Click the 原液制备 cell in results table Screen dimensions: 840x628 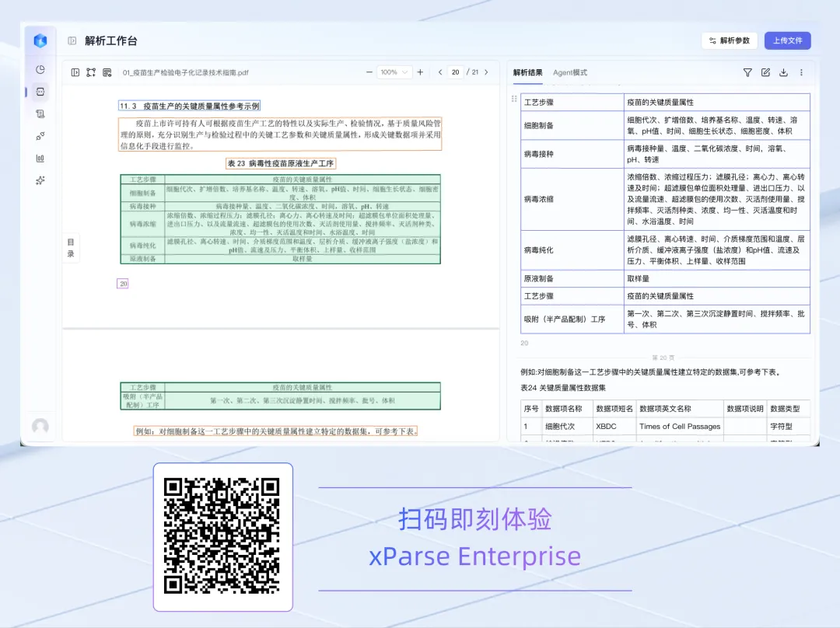pyautogui.click(x=572, y=278)
